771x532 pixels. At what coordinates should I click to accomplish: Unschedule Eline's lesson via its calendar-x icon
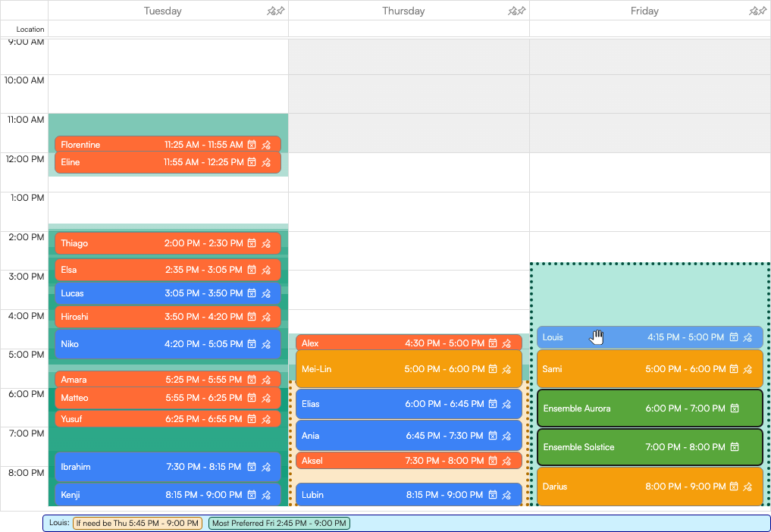(252, 162)
